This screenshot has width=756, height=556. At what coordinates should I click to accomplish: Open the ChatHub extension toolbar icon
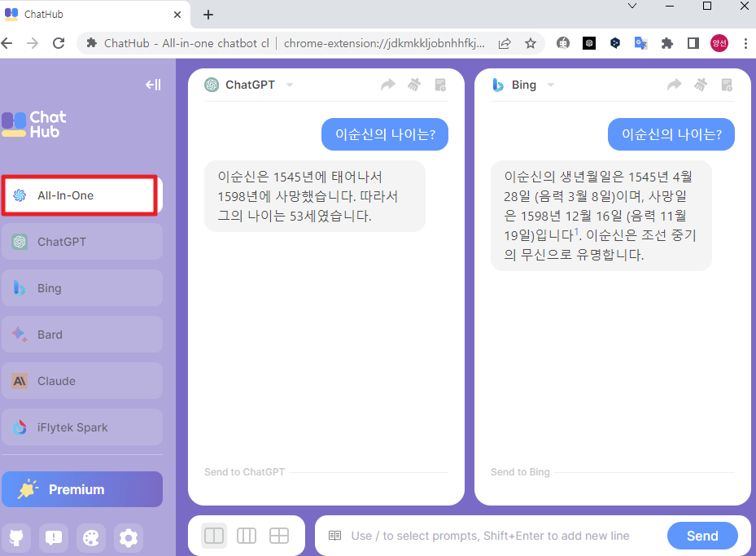[x=562, y=43]
